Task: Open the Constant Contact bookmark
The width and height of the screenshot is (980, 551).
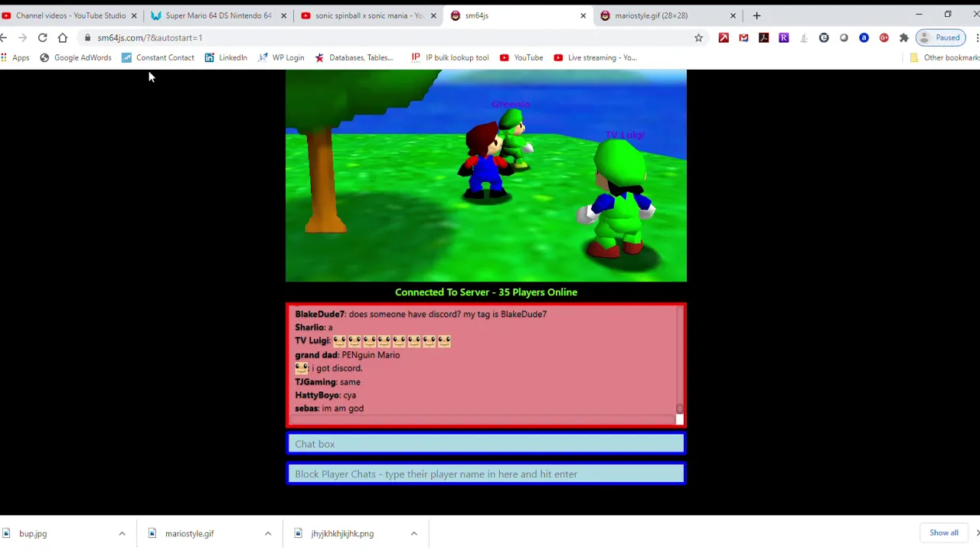Action: click(158, 57)
